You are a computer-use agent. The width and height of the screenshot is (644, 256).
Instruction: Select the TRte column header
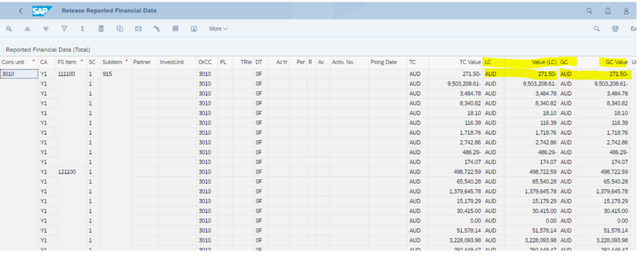click(x=243, y=62)
